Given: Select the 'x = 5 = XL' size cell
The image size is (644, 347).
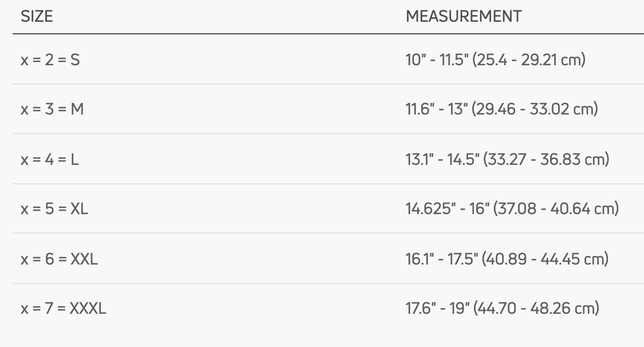Looking at the screenshot, I should 54,208.
